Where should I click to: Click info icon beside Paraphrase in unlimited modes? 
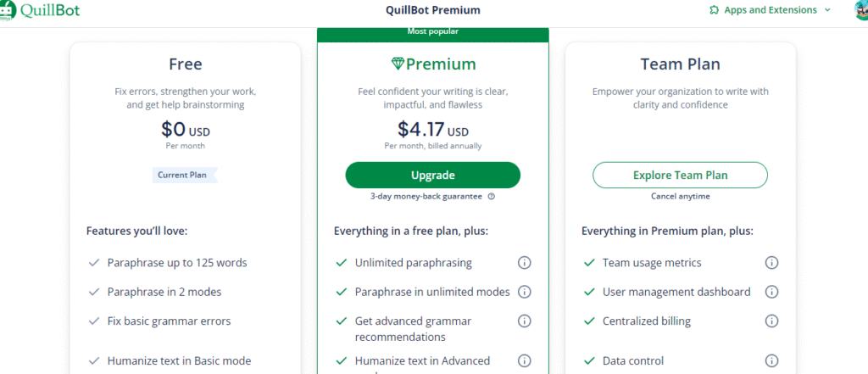pyautogui.click(x=524, y=292)
